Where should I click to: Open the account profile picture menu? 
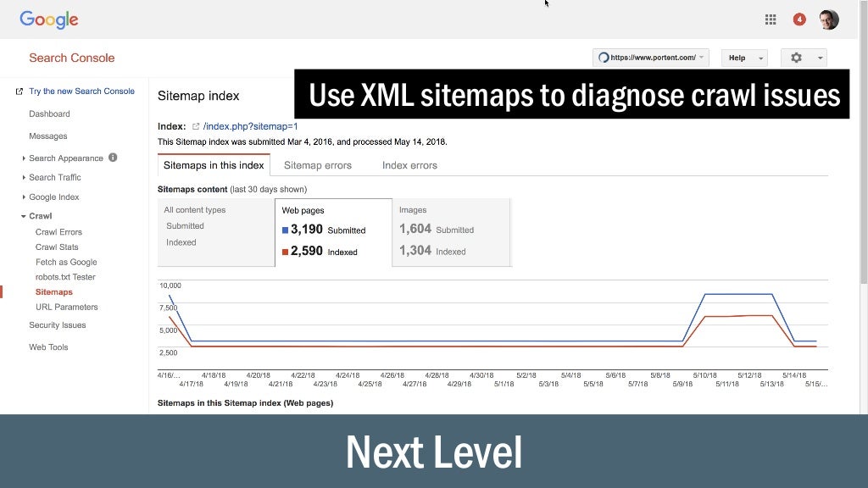(x=829, y=20)
